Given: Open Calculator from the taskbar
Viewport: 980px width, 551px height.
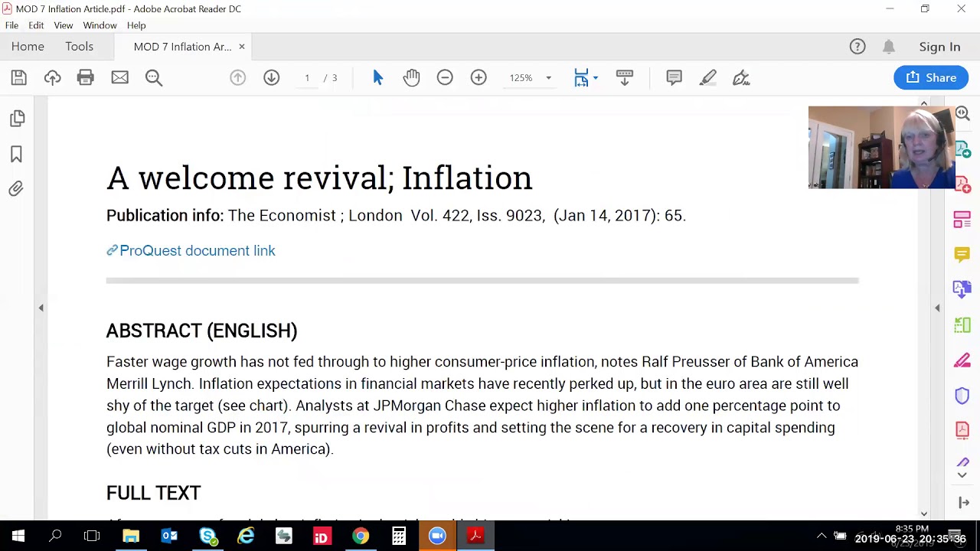Looking at the screenshot, I should point(399,536).
